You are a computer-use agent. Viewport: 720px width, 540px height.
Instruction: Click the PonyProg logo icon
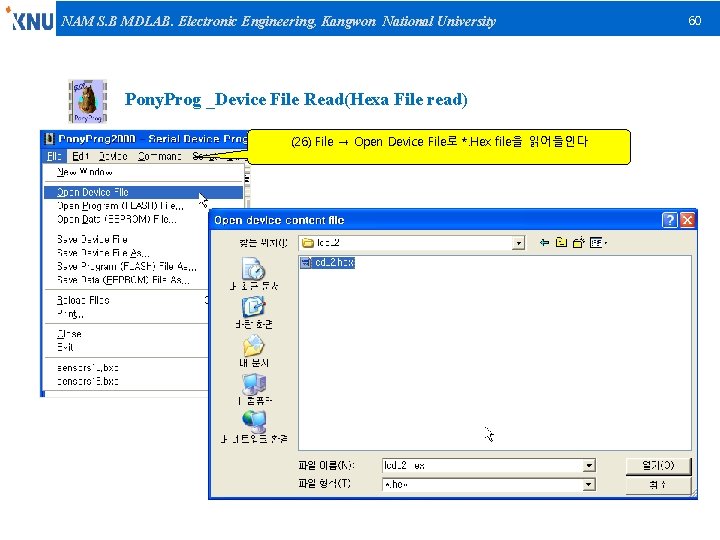87,101
